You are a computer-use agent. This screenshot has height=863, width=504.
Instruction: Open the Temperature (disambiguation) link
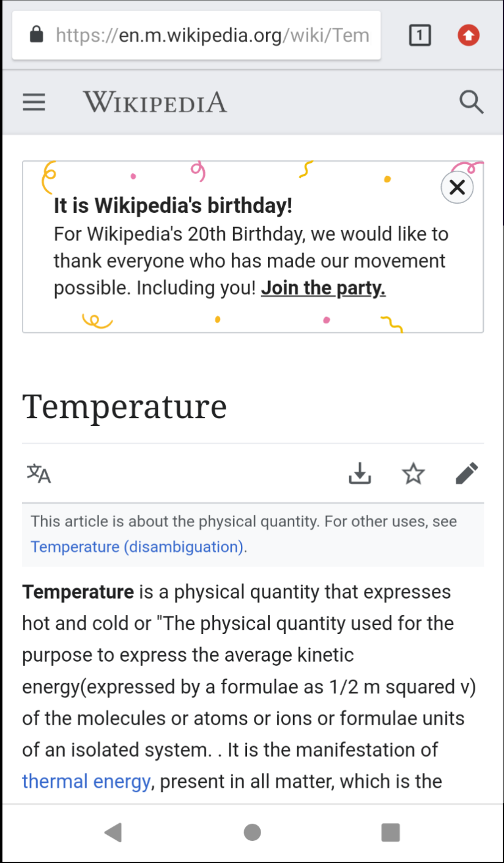pyautogui.click(x=137, y=546)
